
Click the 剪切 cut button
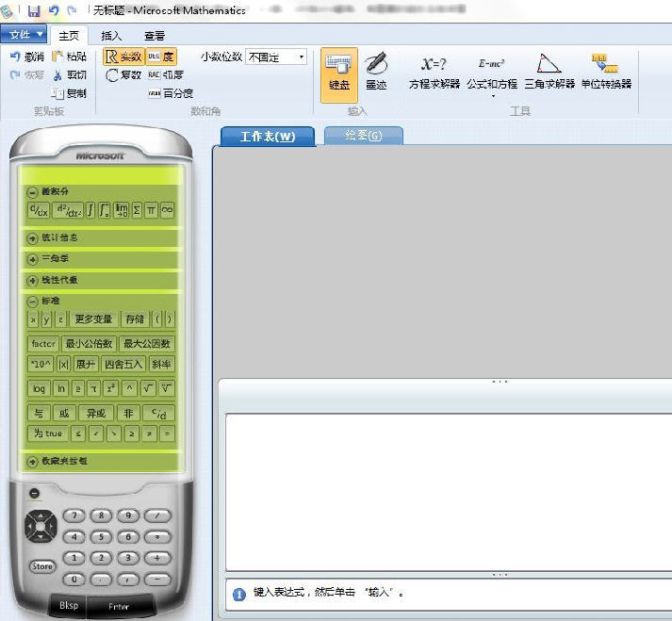pyautogui.click(x=70, y=75)
